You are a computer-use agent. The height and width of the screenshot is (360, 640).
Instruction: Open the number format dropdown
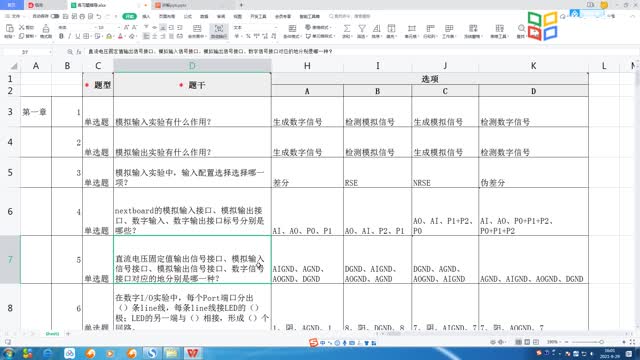pyautogui.click(x=276, y=27)
